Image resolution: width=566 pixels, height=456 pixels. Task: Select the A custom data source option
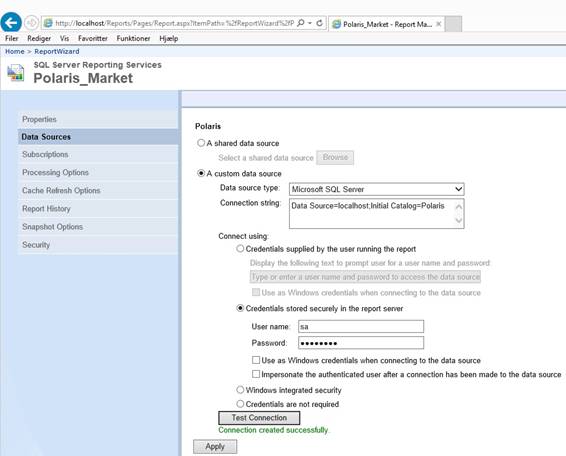pyautogui.click(x=201, y=173)
